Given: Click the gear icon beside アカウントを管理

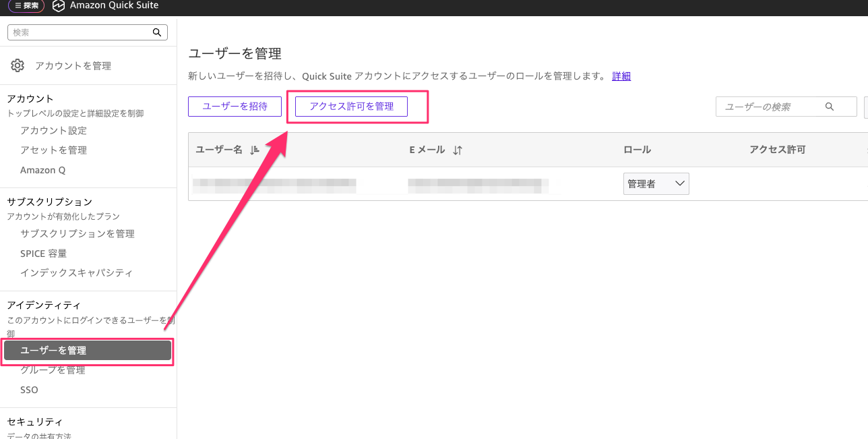Looking at the screenshot, I should coord(18,65).
